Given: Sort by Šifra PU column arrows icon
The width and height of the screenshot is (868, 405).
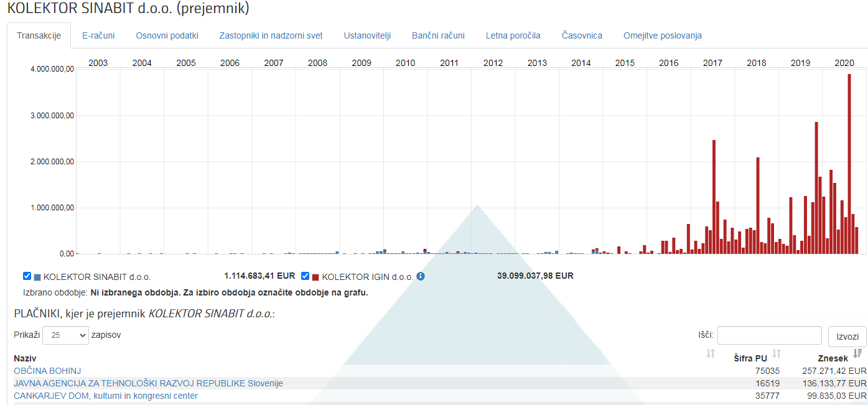Looking at the screenshot, I should (x=777, y=354).
